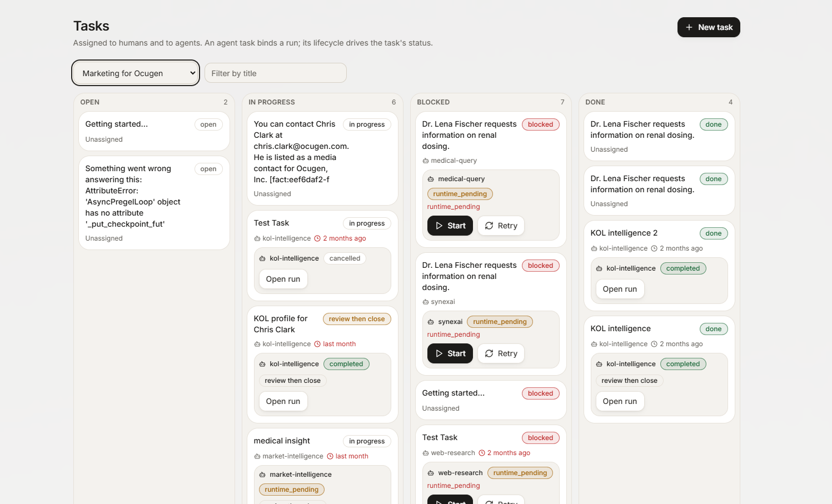Click the bot icon beside medical-query assignee label
Viewport: 832px width, 504px height.
426,161
